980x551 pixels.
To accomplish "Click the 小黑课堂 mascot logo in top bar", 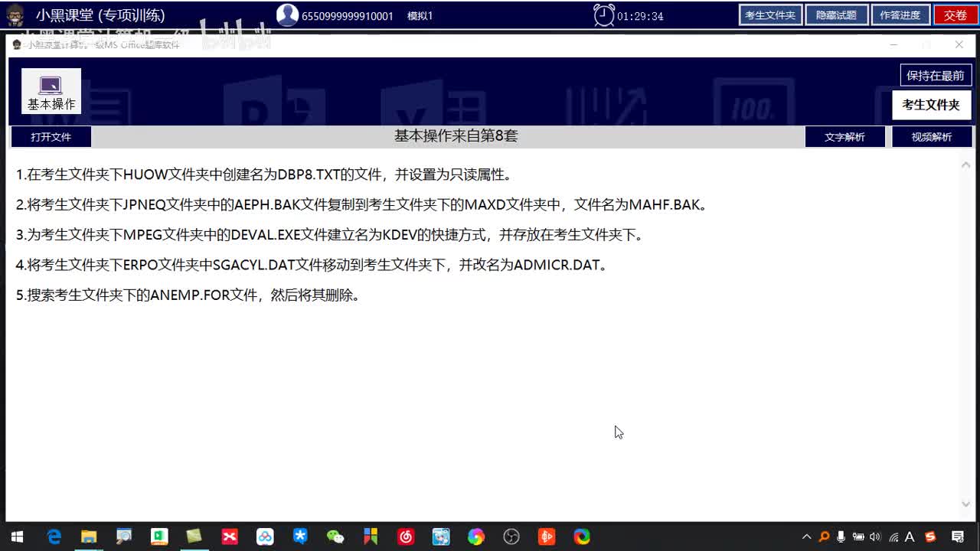I will coord(15,15).
